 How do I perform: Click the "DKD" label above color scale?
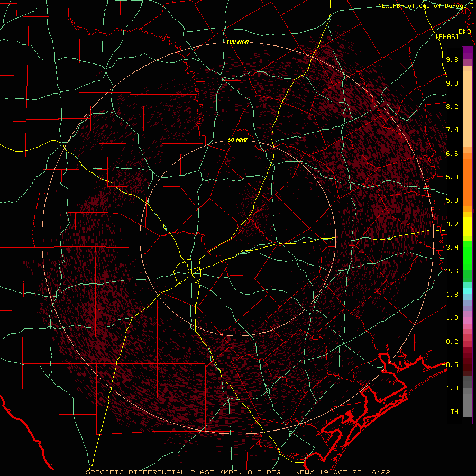click(x=464, y=32)
